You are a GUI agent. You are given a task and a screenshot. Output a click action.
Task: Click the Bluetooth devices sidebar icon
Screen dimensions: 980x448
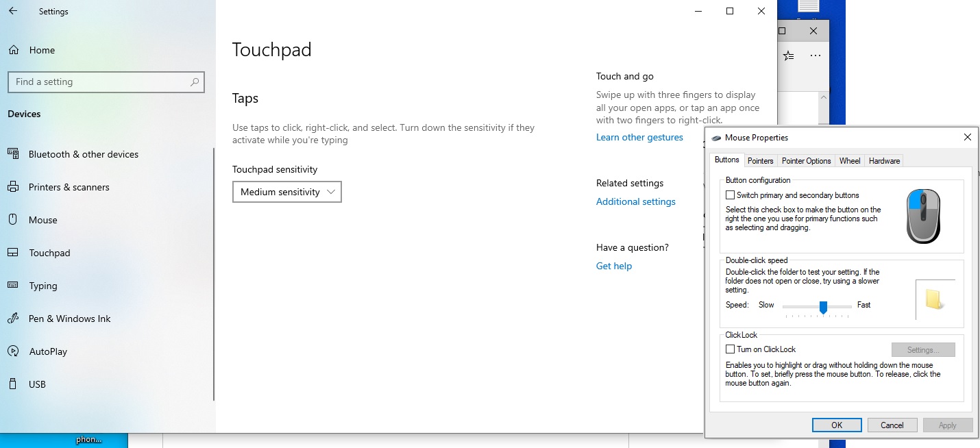tap(13, 154)
